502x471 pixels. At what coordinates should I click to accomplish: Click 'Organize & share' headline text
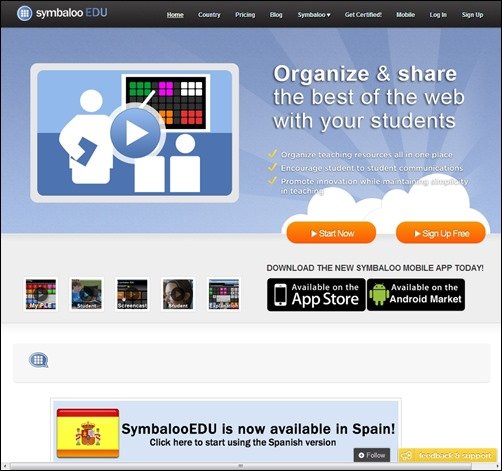pyautogui.click(x=365, y=74)
